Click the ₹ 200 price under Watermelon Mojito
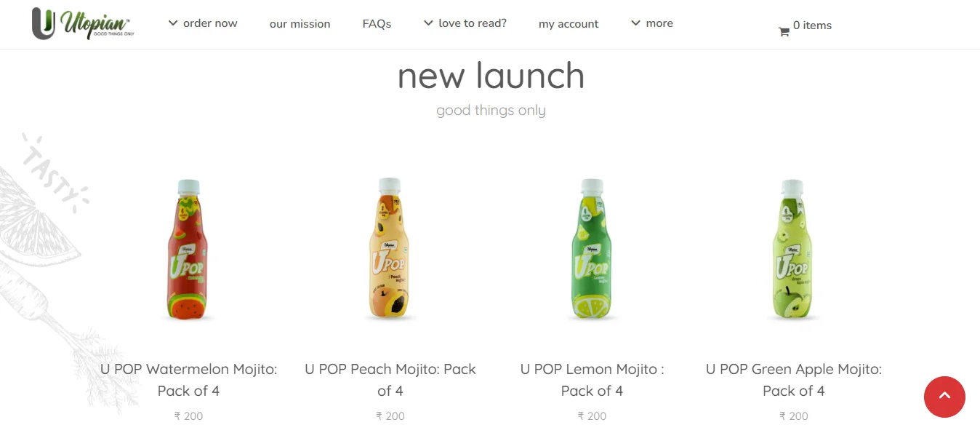980x433 pixels. 189,416
